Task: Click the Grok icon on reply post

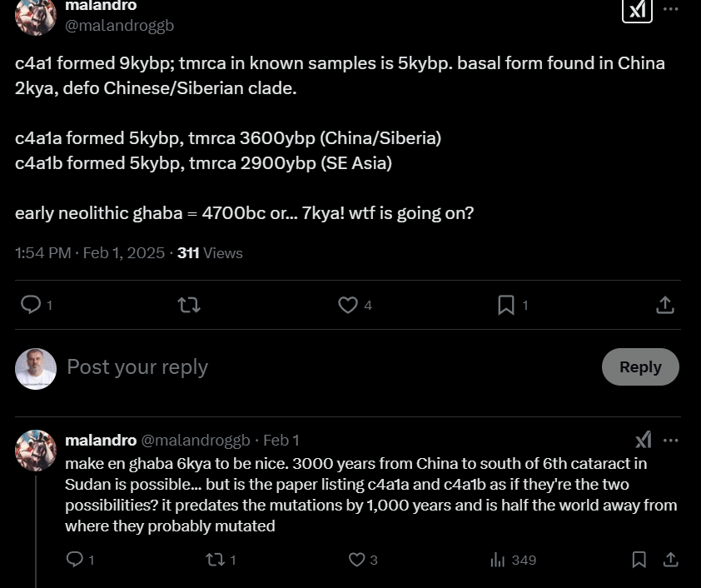Action: click(644, 440)
